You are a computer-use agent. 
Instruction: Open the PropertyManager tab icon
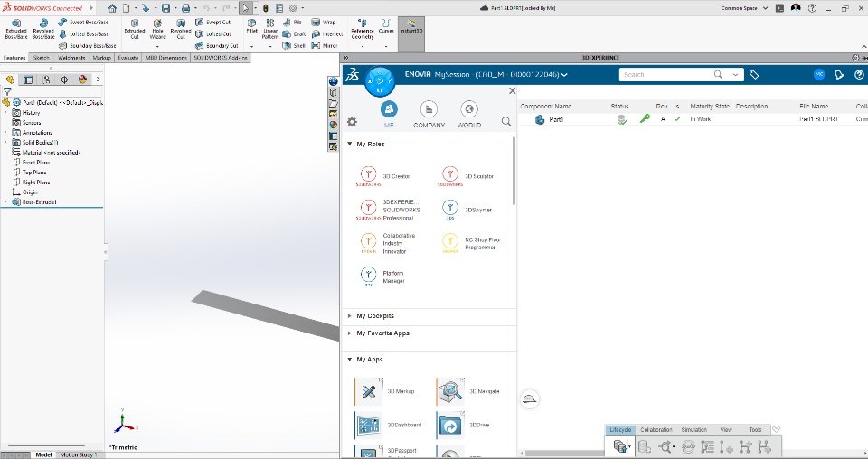pos(28,80)
